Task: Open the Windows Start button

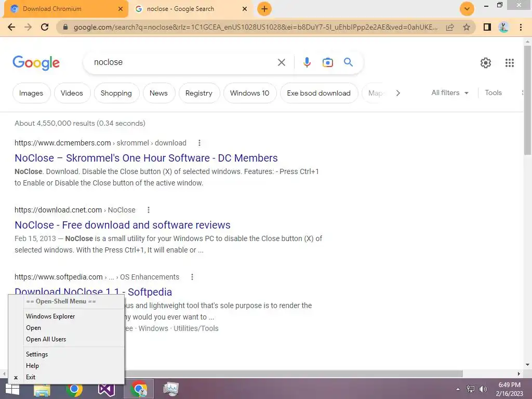Action: (x=12, y=389)
